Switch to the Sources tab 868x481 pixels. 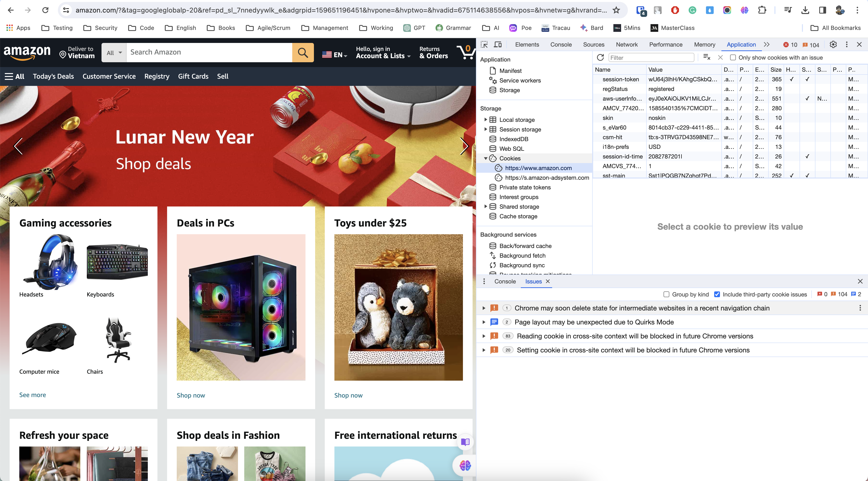[594, 44]
